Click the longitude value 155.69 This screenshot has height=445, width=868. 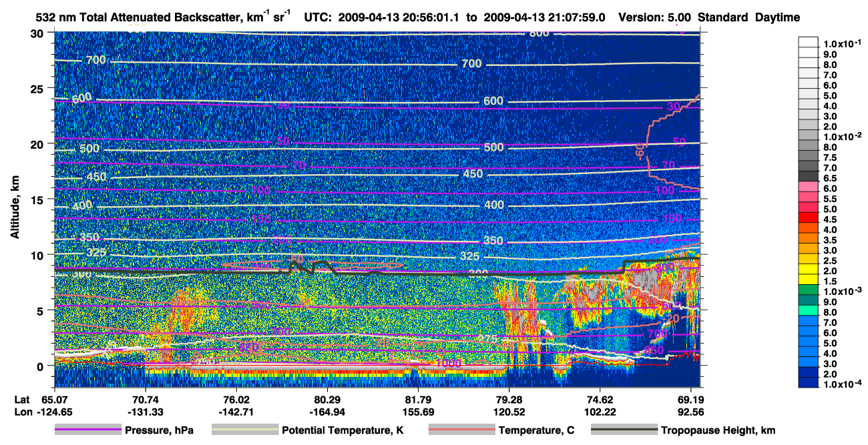point(417,412)
